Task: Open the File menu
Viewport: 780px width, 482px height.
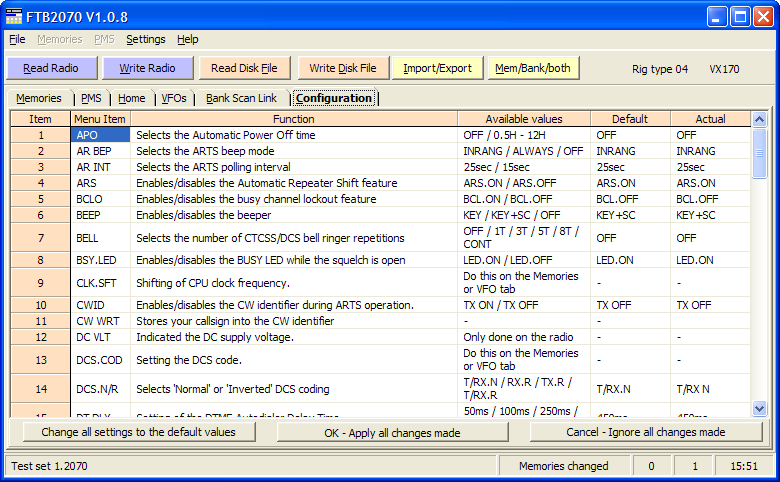Action: pos(17,39)
